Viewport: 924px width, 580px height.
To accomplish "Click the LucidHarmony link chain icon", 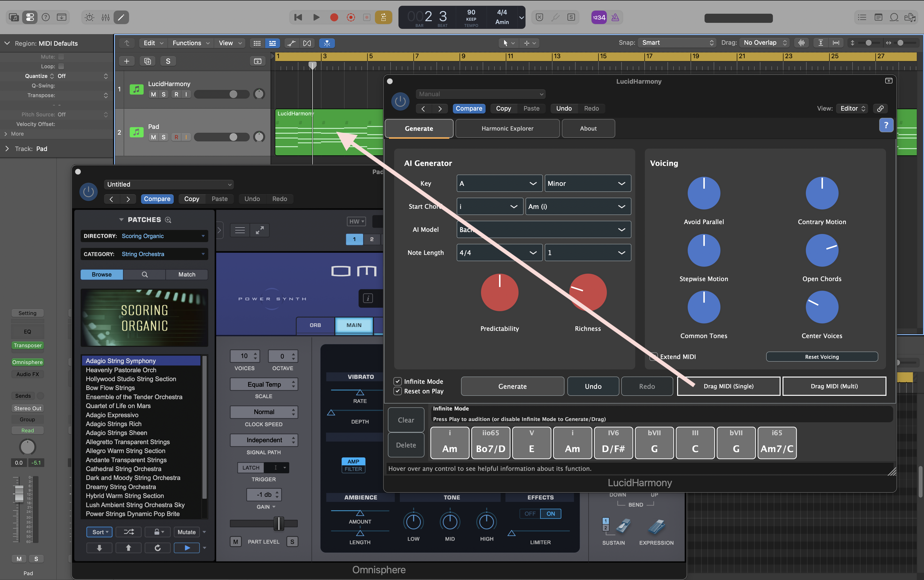I will point(880,108).
